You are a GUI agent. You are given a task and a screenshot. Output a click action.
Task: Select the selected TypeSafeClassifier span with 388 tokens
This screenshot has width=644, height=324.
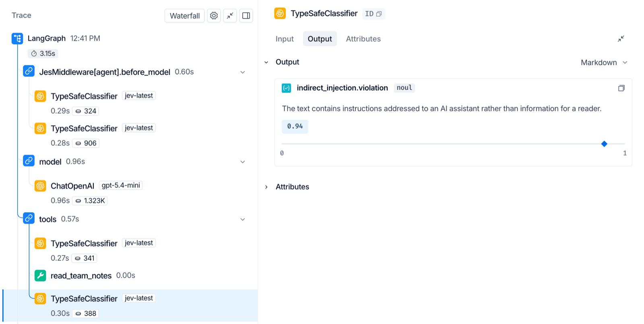tap(130, 305)
